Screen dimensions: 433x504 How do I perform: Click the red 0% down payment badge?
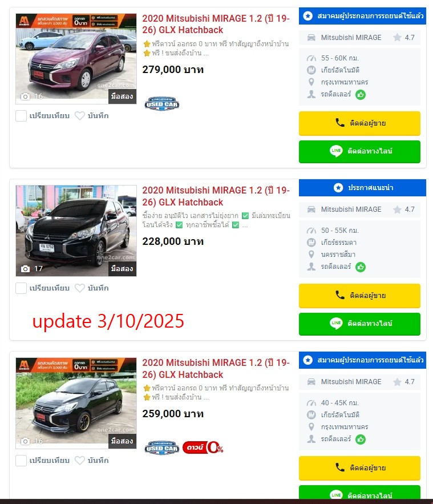point(203,447)
